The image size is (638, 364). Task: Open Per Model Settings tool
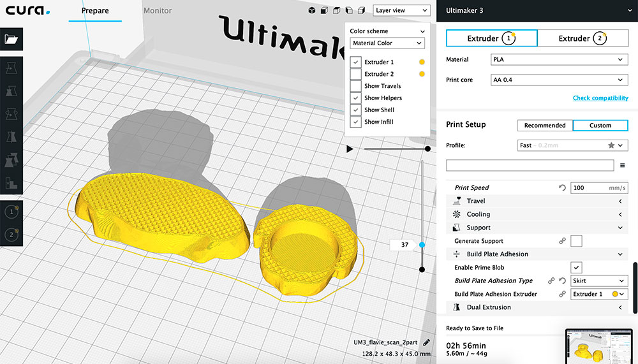pos(11,160)
